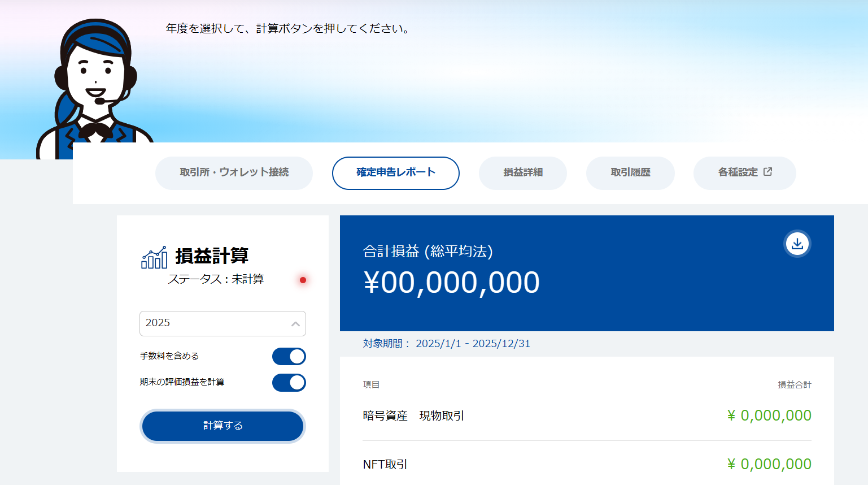Click the instruction text 年度を選択して
Image resolution: width=868 pixels, height=485 pixels.
(288, 28)
